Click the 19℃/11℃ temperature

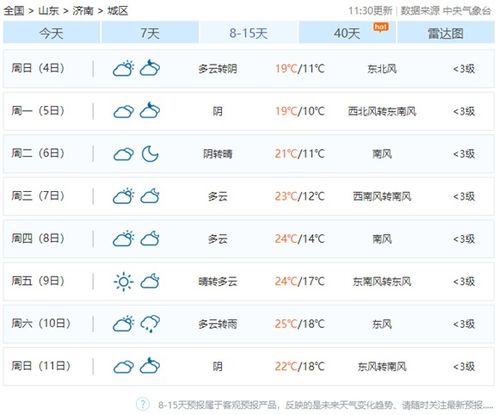coord(300,69)
